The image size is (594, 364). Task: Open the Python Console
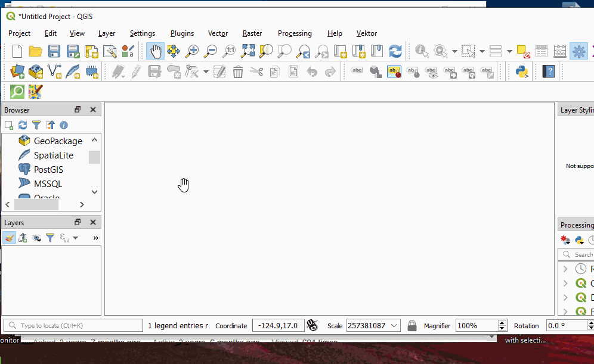pyautogui.click(x=522, y=71)
